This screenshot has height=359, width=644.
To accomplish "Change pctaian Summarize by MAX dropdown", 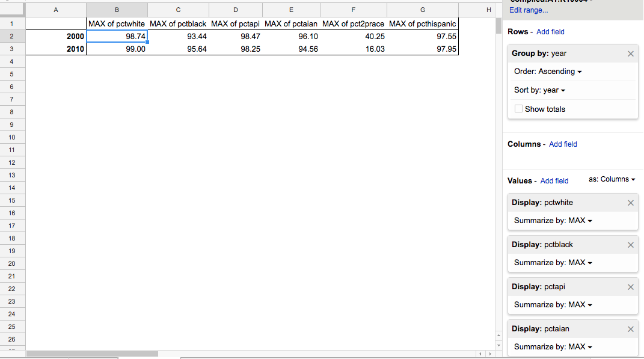I will click(x=553, y=347).
